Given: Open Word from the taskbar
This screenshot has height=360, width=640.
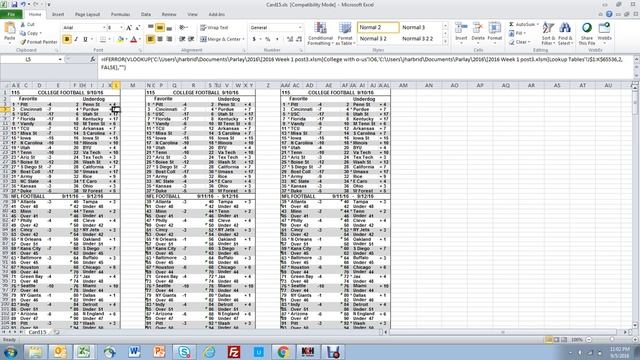Looking at the screenshot, I should tap(134, 352).
